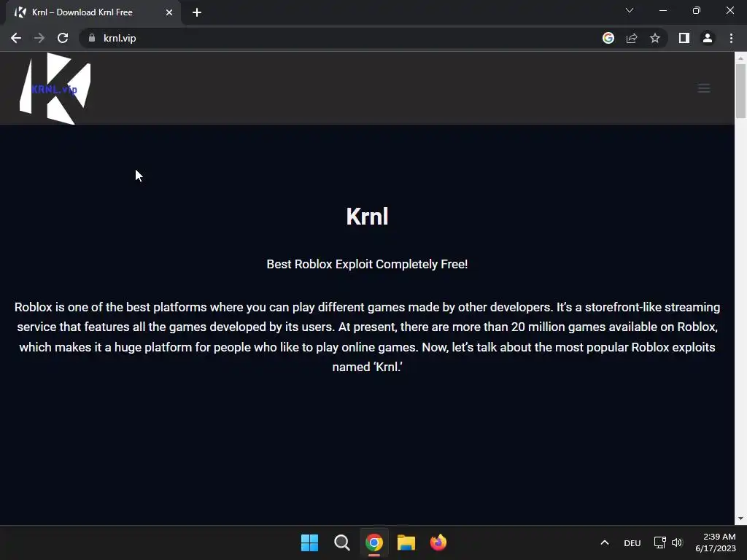Image resolution: width=747 pixels, height=560 pixels.
Task: Click the Krnl page heading
Action: (x=368, y=217)
